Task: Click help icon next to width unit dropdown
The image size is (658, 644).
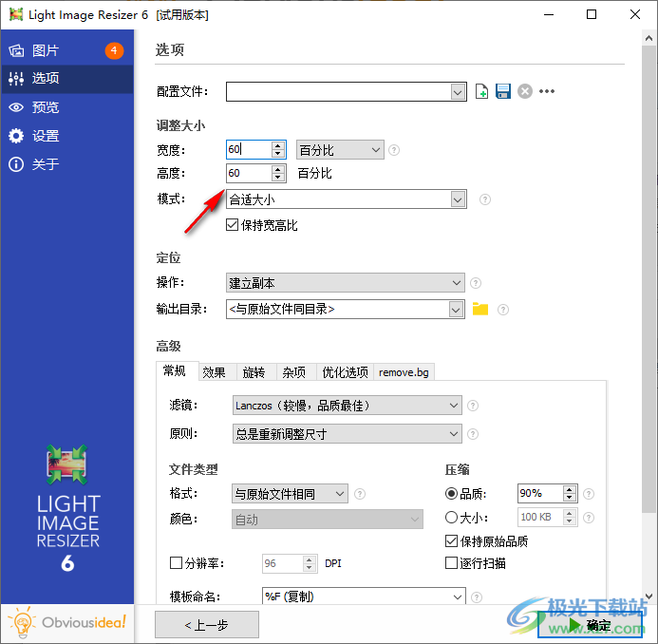Action: pos(394,150)
